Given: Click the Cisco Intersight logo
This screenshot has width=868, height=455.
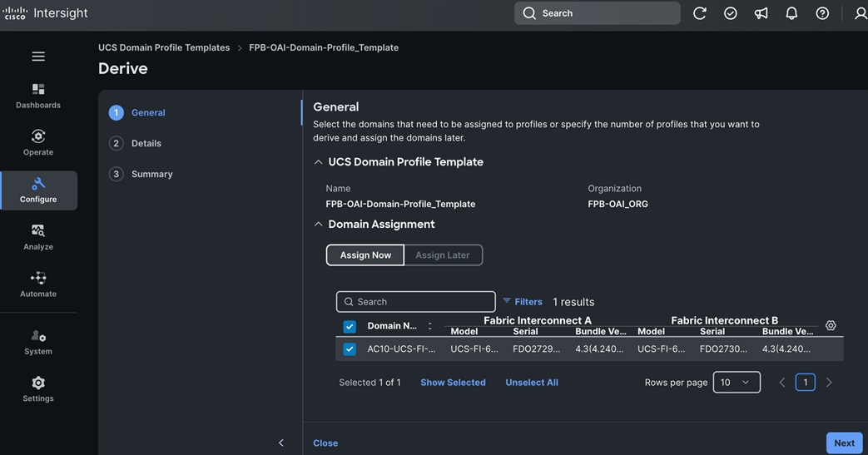Looking at the screenshot, I should [46, 12].
